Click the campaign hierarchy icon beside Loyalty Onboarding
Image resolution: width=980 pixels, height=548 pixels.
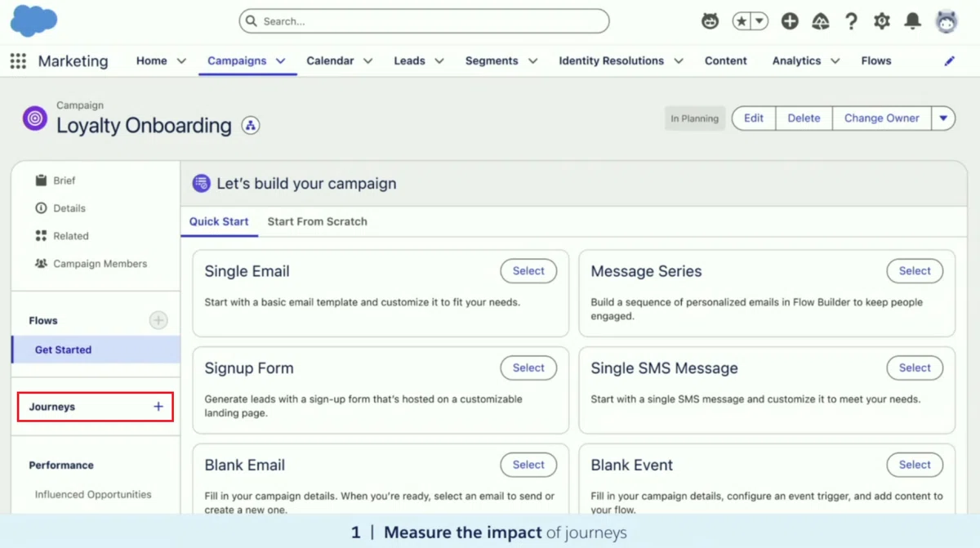click(251, 126)
